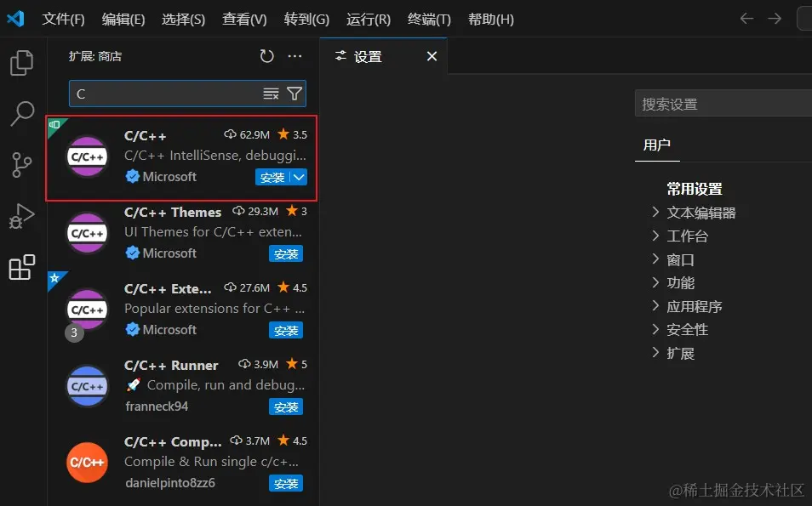Navigate forward with the right arrow

click(775, 19)
